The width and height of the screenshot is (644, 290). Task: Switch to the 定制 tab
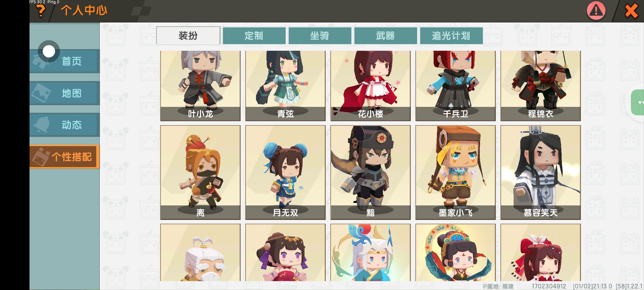(x=254, y=35)
